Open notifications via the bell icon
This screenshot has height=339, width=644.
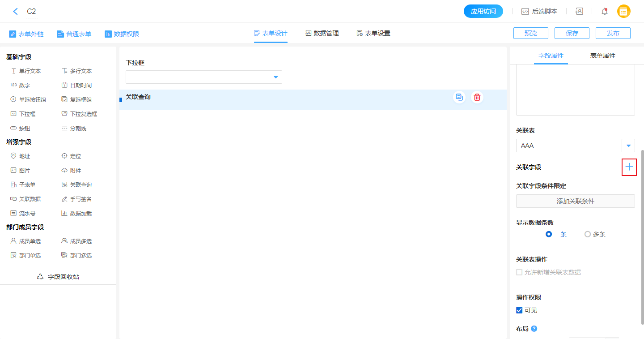[605, 12]
